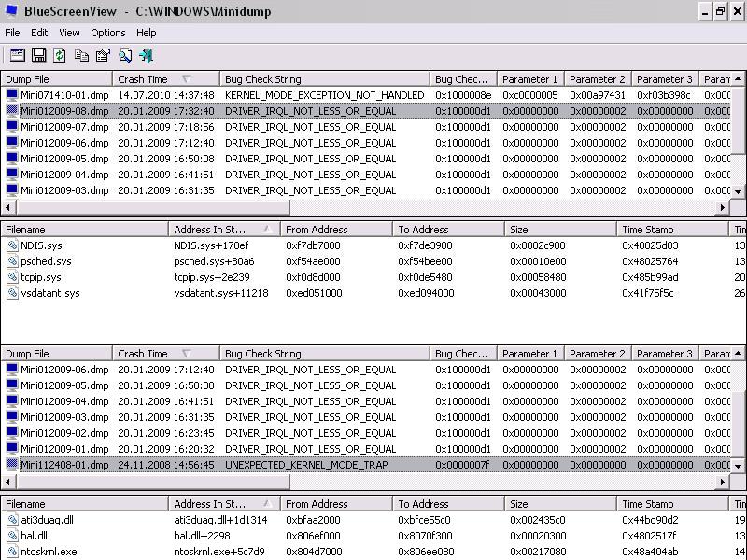Click KERNEL_MODE_EXCEPTION_NOT_HANDLED bug check text

point(324,95)
